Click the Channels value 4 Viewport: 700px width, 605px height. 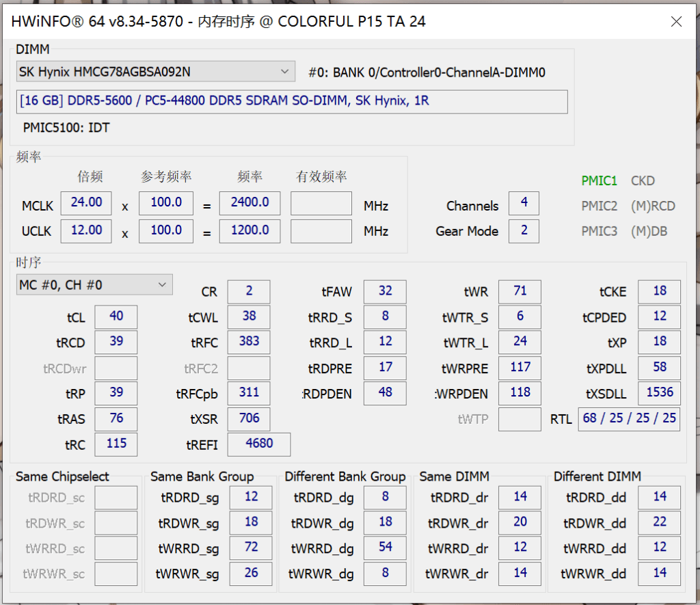524,203
